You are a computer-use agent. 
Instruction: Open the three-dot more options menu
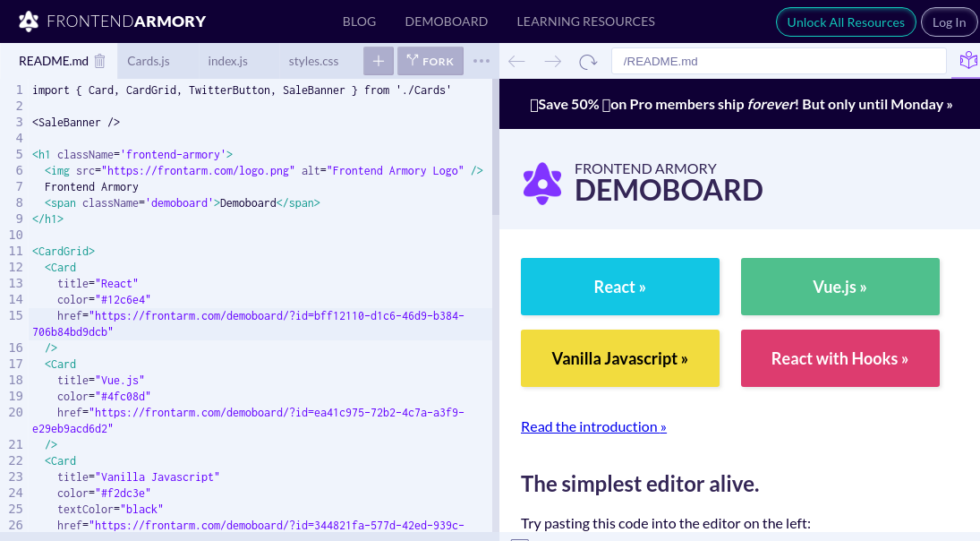click(x=481, y=61)
